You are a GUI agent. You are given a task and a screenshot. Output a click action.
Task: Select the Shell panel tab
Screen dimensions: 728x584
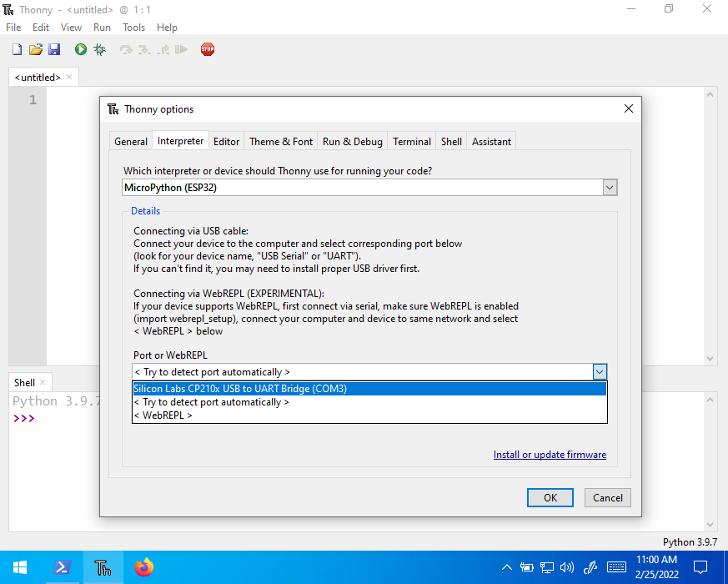pyautogui.click(x=24, y=382)
